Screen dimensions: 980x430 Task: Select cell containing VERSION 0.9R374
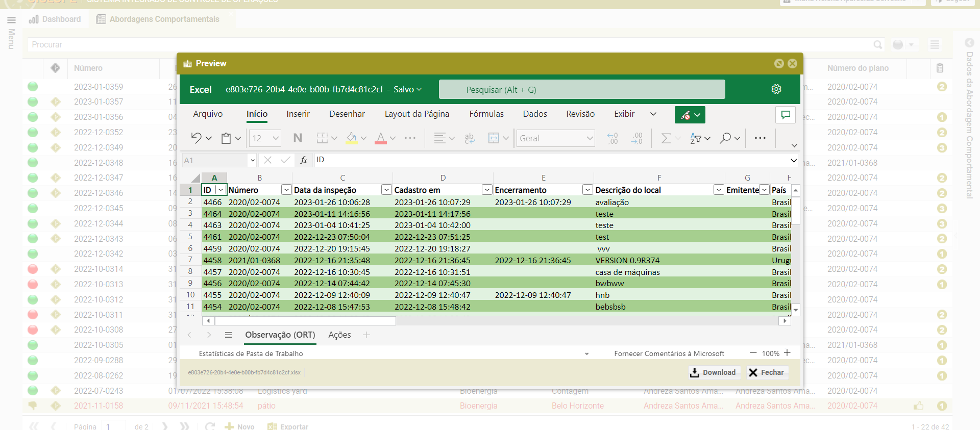click(659, 260)
